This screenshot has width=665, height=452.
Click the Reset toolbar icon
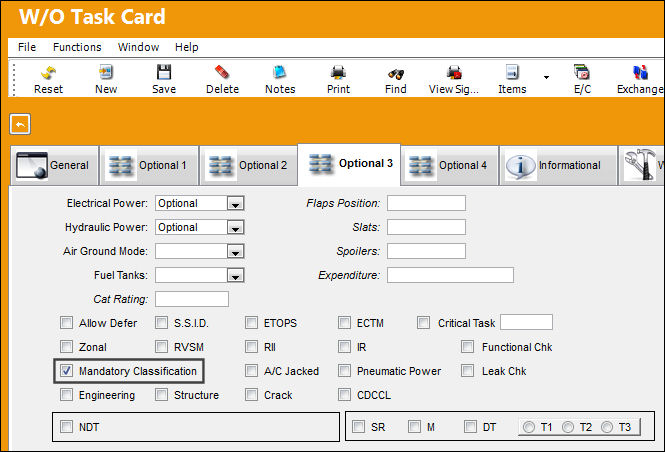coord(48,73)
